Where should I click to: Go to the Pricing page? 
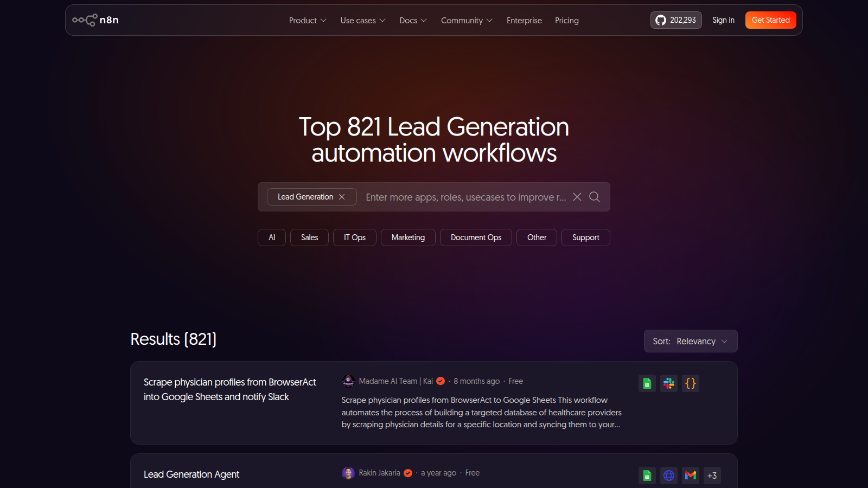567,21
